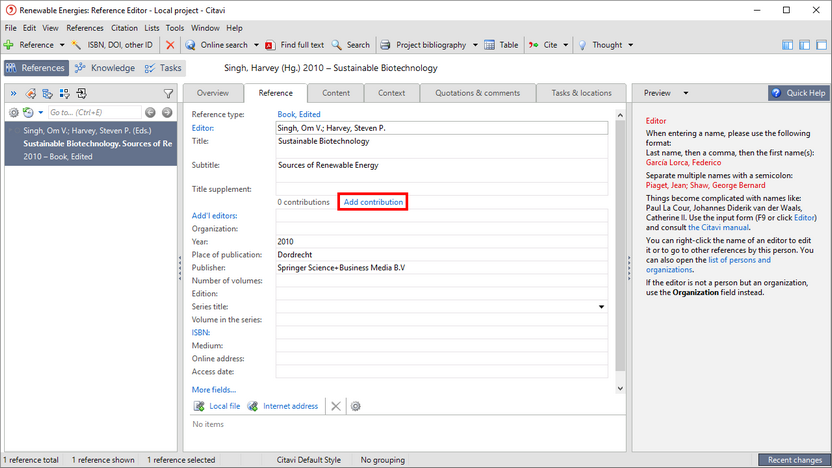Open the Series title dropdown
The image size is (832, 468).
click(x=601, y=307)
